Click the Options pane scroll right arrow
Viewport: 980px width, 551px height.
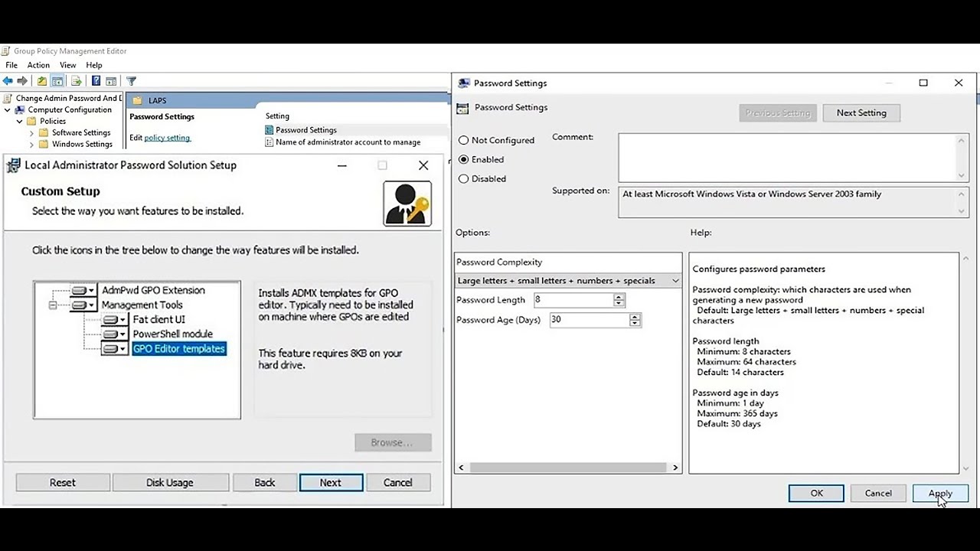click(675, 467)
